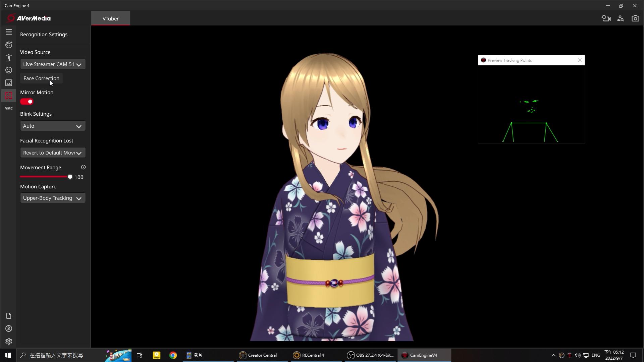Open the body pose icon in sidebar

[x=9, y=58]
